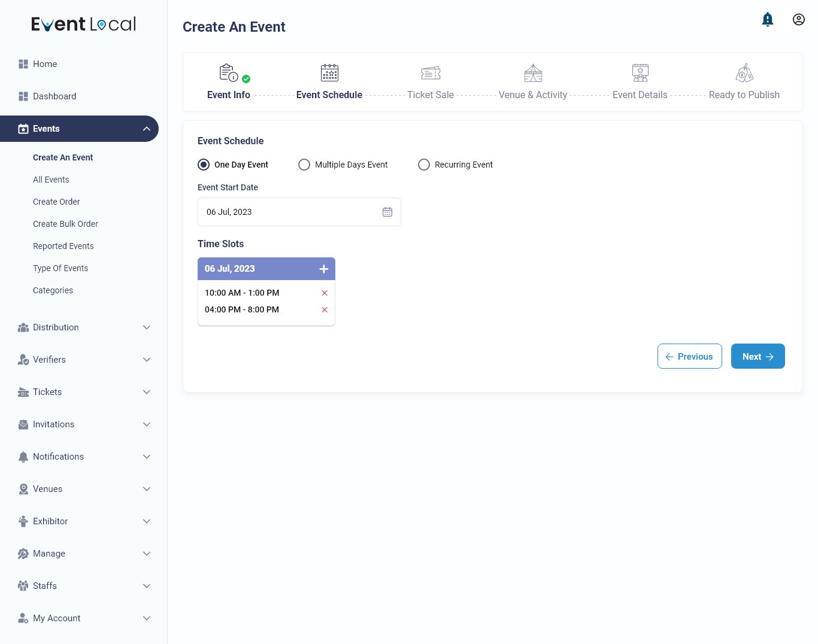Click the notifications bell icon

click(768, 19)
